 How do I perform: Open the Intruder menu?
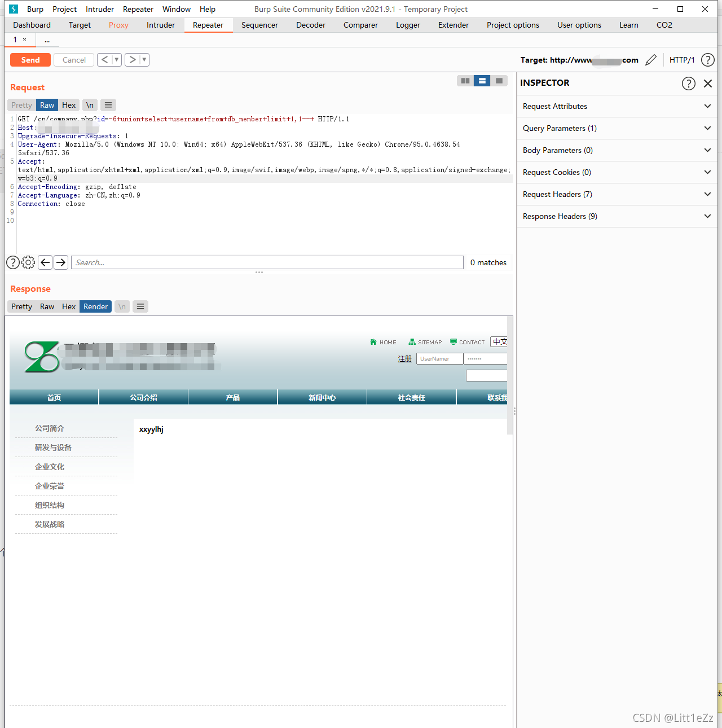(x=100, y=9)
